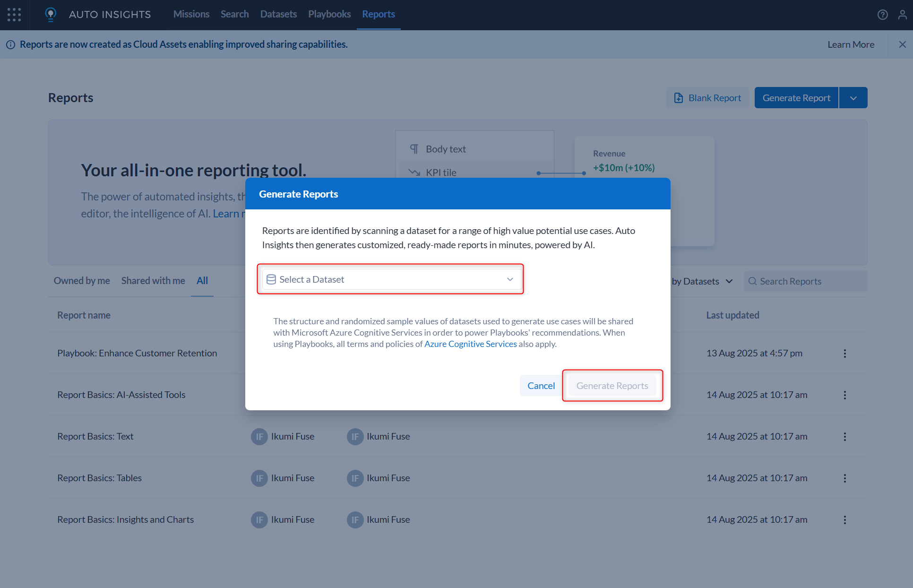Click the Auto Insights lightbulb logo

tap(51, 15)
